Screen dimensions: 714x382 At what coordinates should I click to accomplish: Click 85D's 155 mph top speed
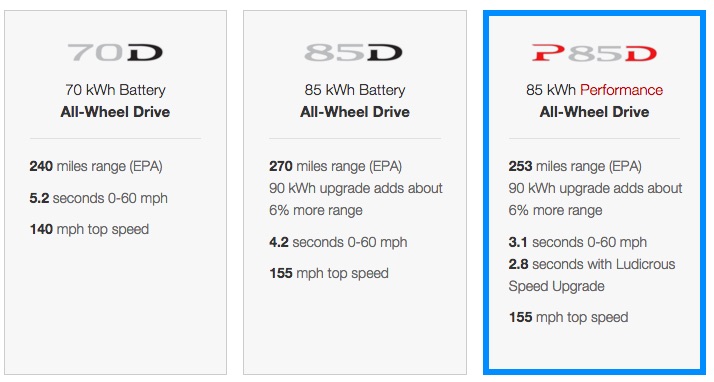point(329,273)
